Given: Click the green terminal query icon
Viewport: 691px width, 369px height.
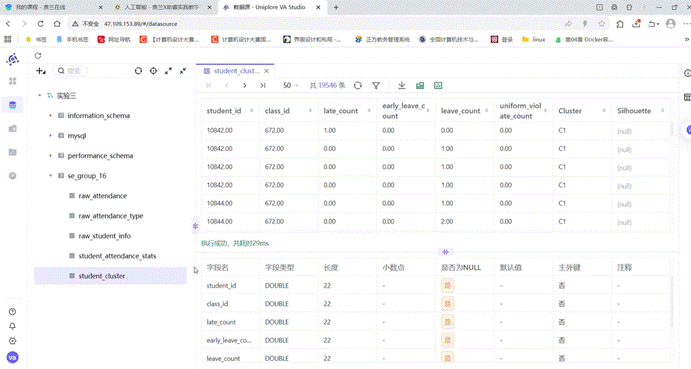Looking at the screenshot, I should (x=438, y=85).
